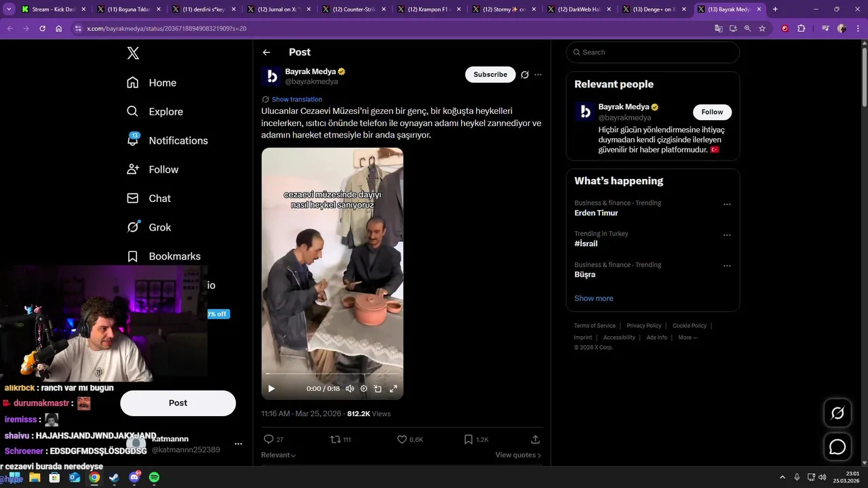868x488 pixels.
Task: Open the post's three-dot more menu
Action: point(538,75)
